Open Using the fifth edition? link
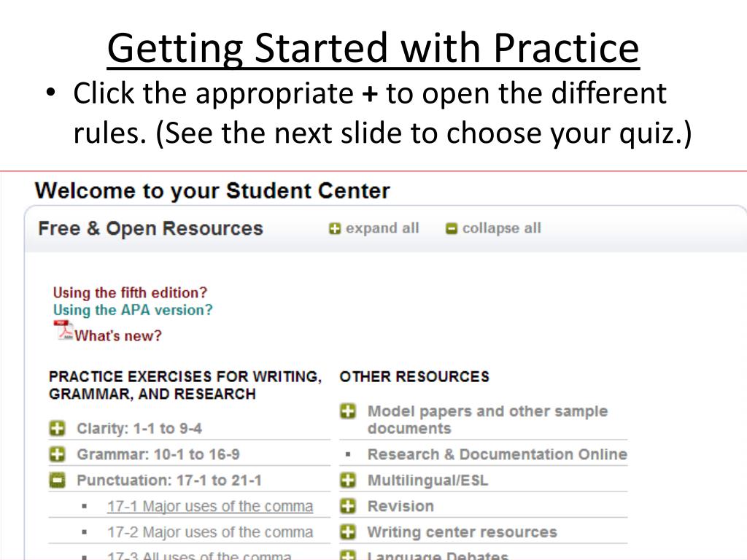The width and height of the screenshot is (747, 560). point(130,292)
